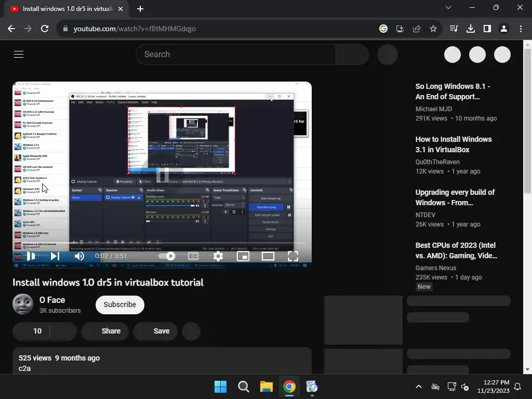Open 'Upgrading every build of Windows' video
532x399 pixels.
coord(455,197)
